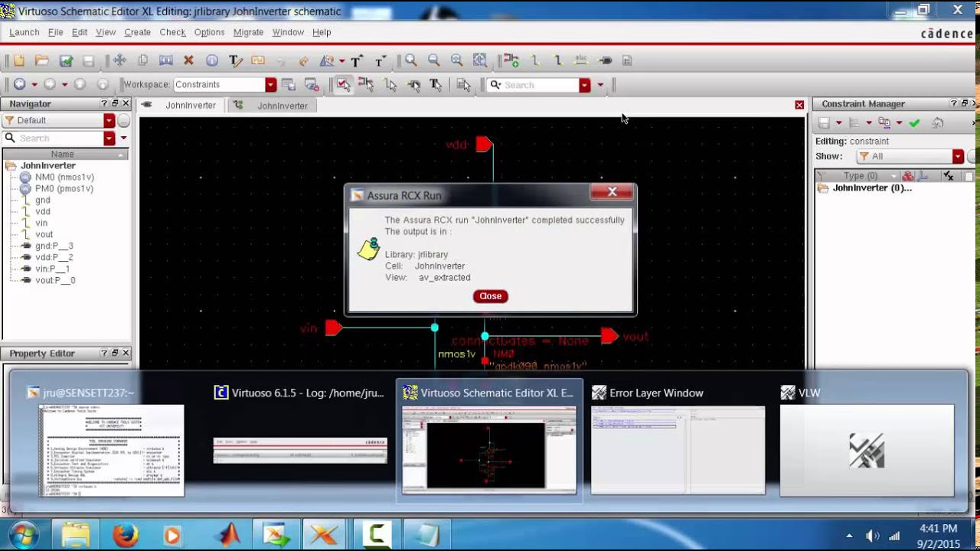Open the Create menu

137,32
